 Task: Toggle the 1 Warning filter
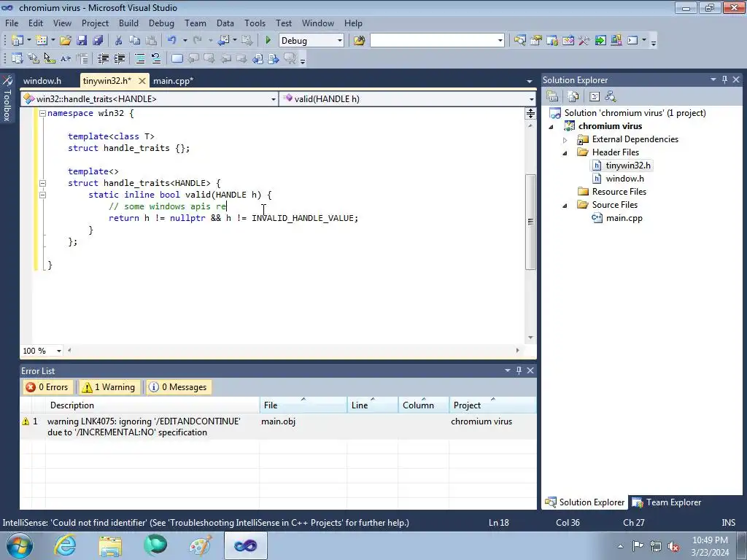tap(109, 387)
